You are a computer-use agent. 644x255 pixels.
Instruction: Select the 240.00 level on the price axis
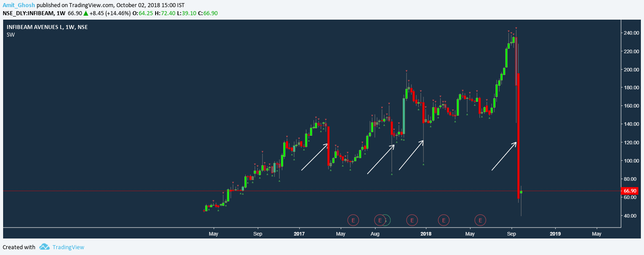(x=631, y=33)
